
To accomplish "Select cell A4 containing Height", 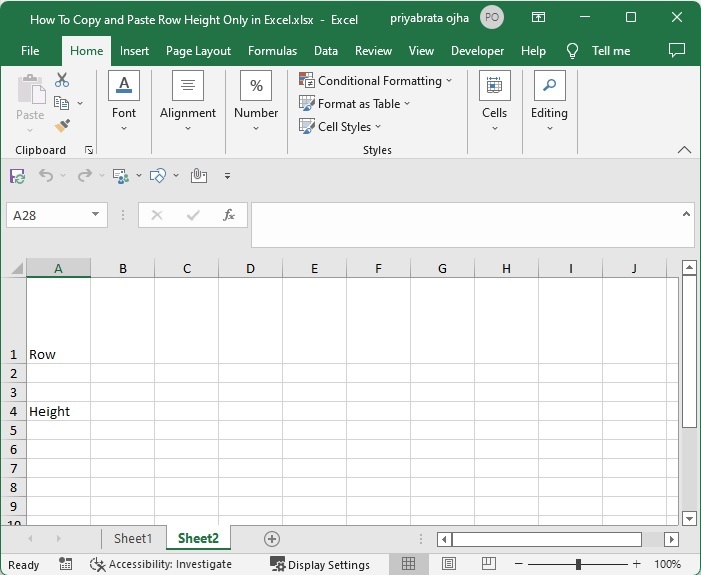I will [x=58, y=411].
